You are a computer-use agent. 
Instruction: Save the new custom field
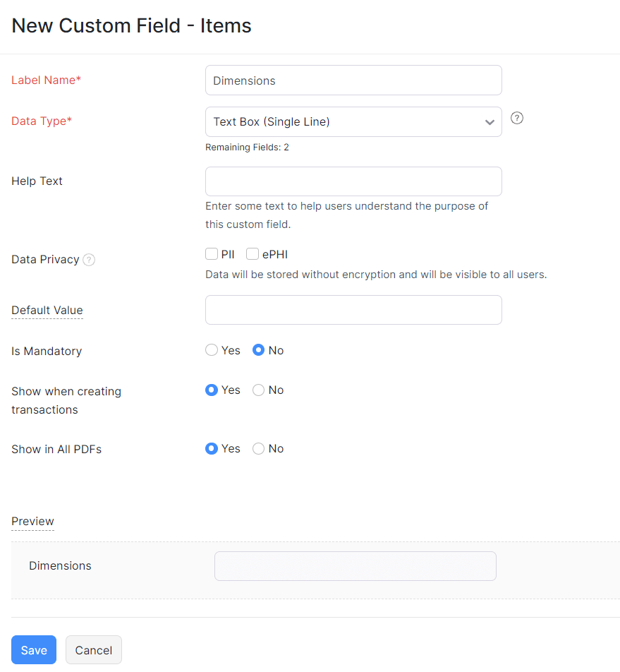tap(33, 649)
